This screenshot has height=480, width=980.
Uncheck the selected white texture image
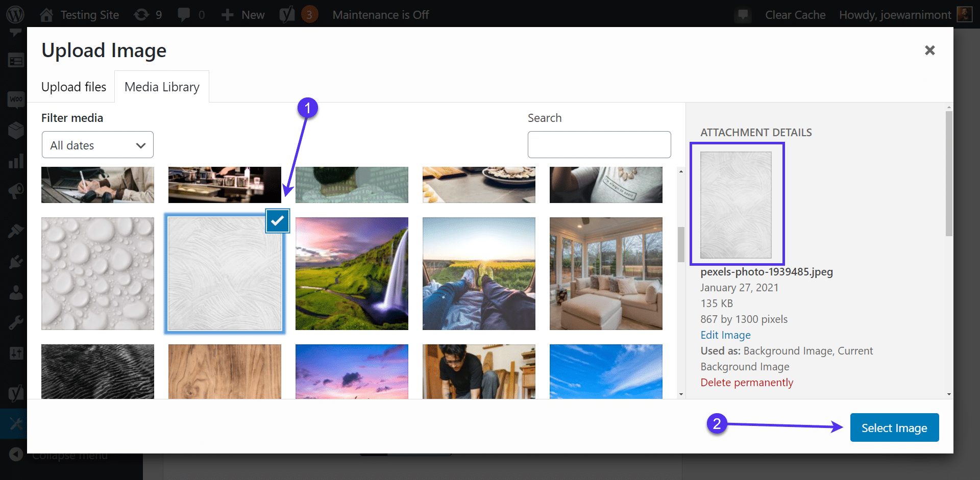(277, 220)
